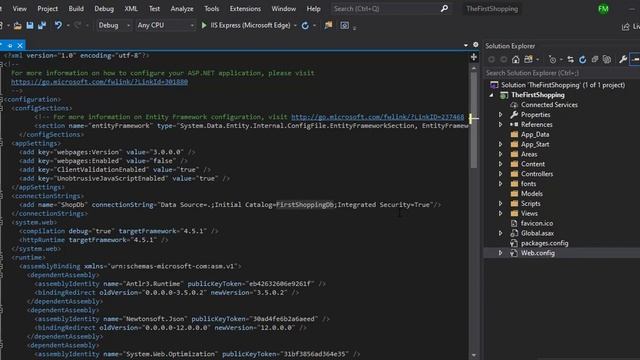Screen dimensions: 640x360
Task: Select the Models folder
Action: (x=531, y=194)
